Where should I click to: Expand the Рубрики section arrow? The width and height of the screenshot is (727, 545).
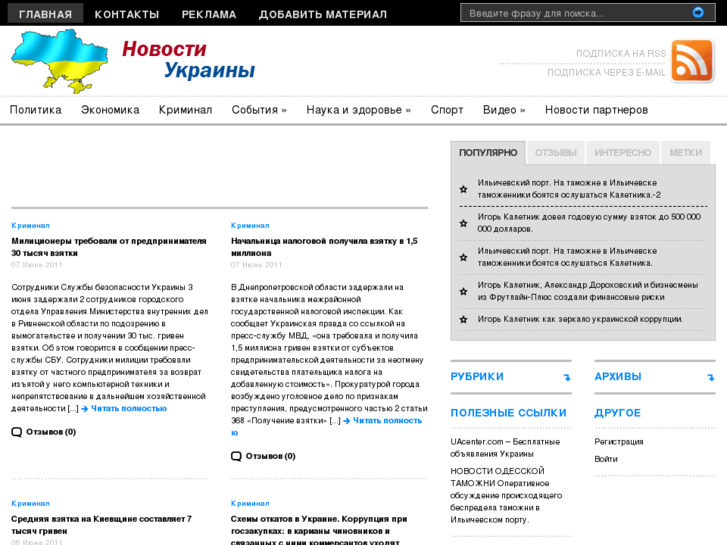(567, 377)
